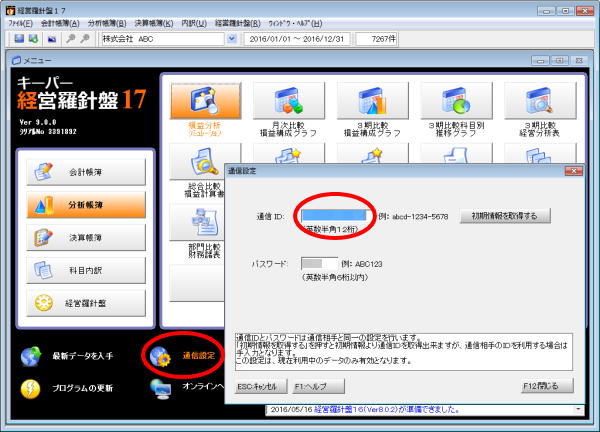Viewport: 600px width, 432px height.
Task: Click ESC:キャンセル button in dialog
Action: (261, 386)
